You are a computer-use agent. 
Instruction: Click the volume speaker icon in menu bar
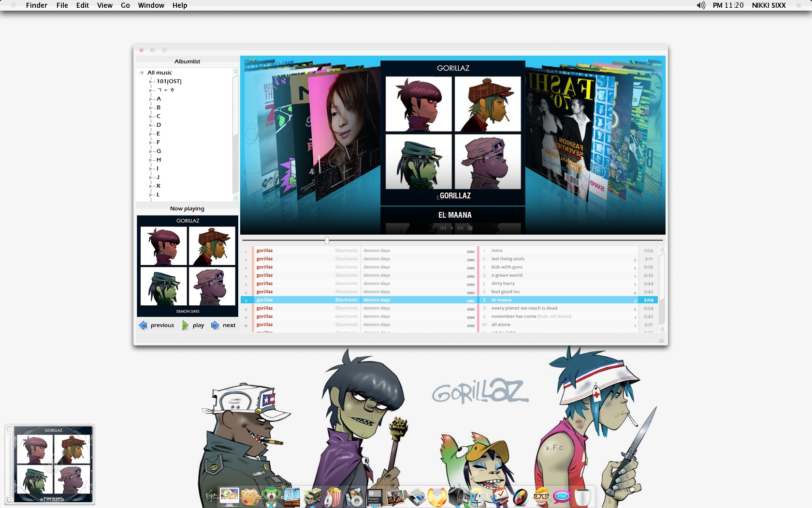coord(701,5)
